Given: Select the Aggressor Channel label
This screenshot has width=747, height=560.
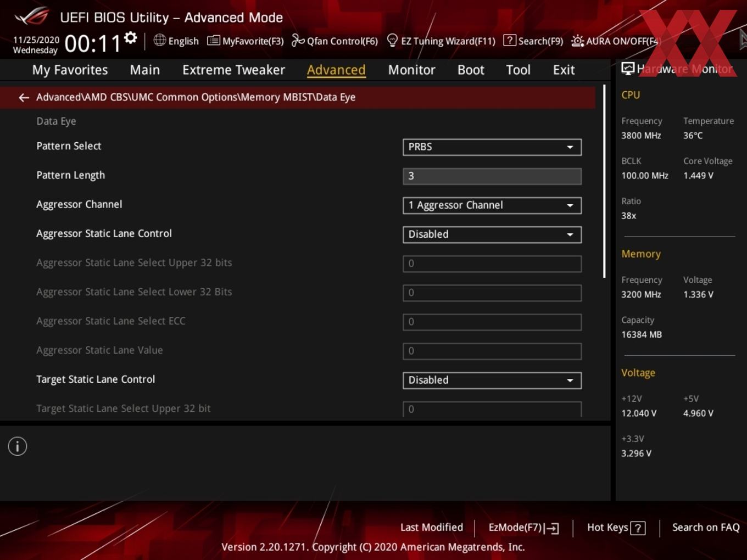Looking at the screenshot, I should 79,204.
